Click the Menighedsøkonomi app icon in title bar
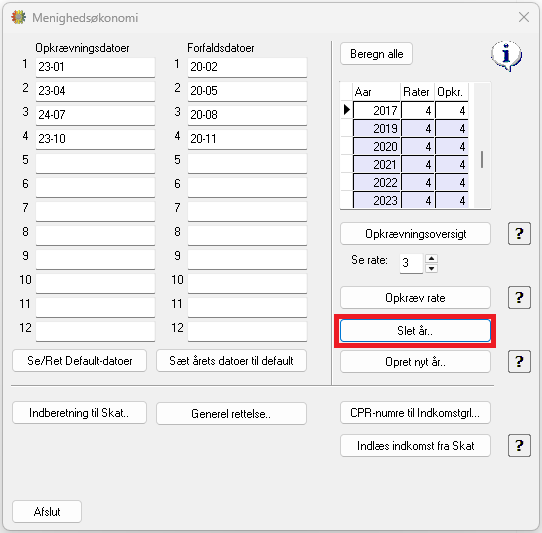 pos(18,17)
